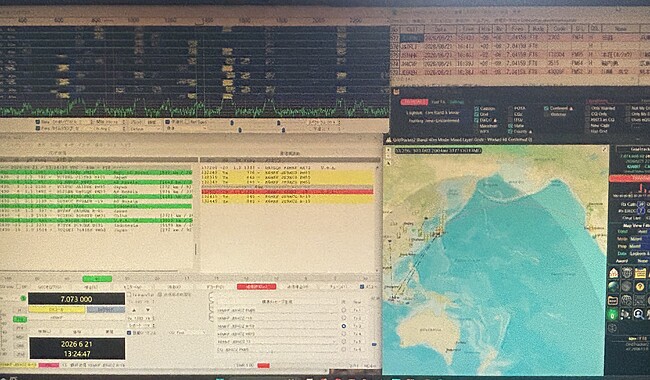Click the 7.073 000 frequency display
Viewport: 650px width, 380px height.
click(76, 299)
